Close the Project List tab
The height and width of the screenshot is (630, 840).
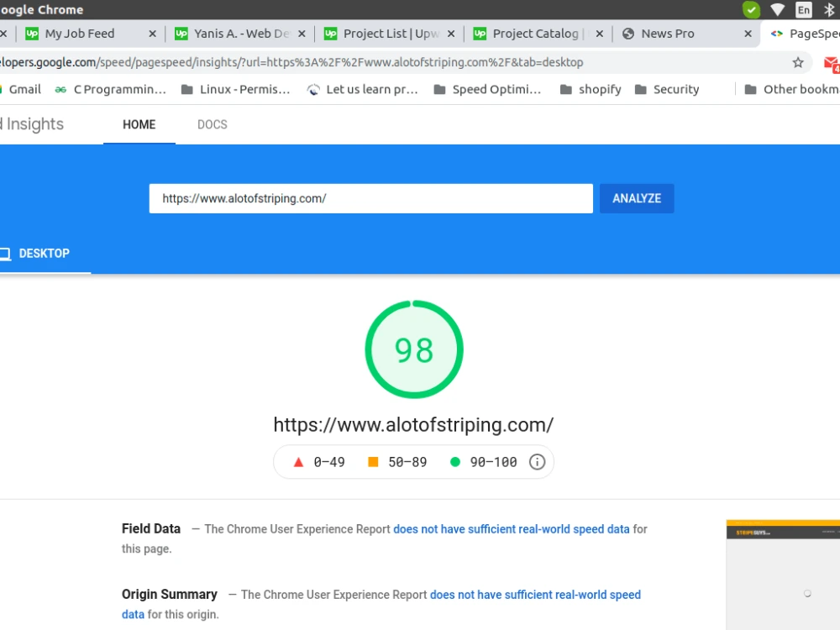tap(451, 34)
